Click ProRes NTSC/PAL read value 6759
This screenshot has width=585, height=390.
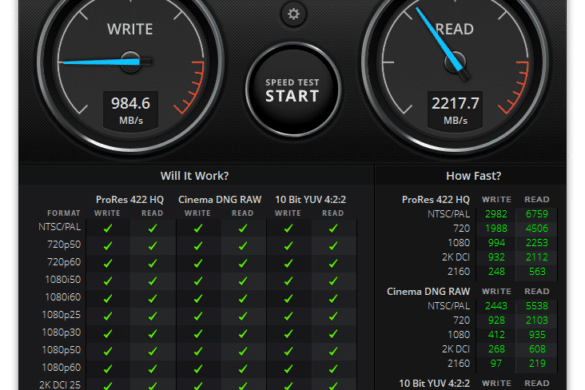pos(537,214)
